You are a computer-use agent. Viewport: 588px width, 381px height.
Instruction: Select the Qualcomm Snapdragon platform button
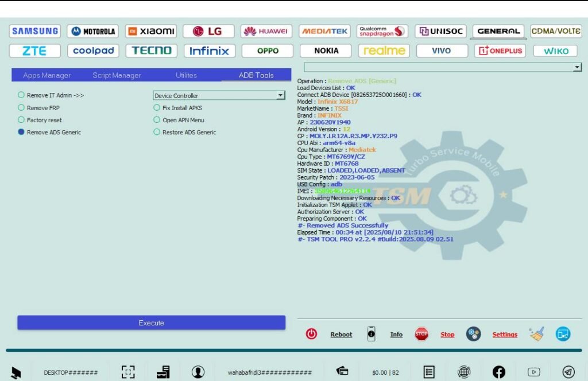[382, 31]
